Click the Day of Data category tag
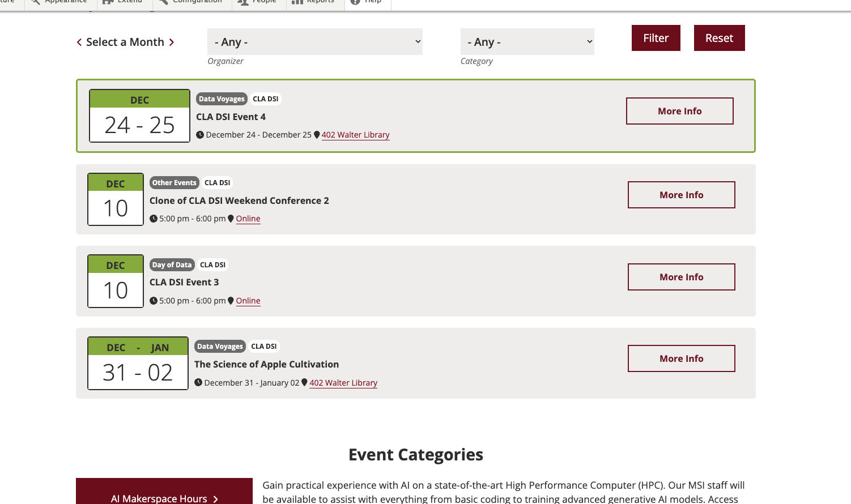The width and height of the screenshot is (851, 504). pyautogui.click(x=172, y=264)
